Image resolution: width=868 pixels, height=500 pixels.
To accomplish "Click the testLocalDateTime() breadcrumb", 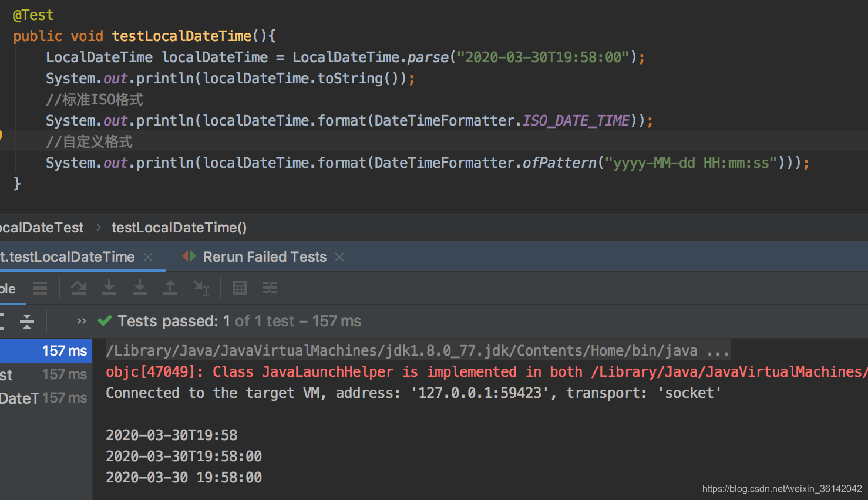I will pyautogui.click(x=179, y=228).
